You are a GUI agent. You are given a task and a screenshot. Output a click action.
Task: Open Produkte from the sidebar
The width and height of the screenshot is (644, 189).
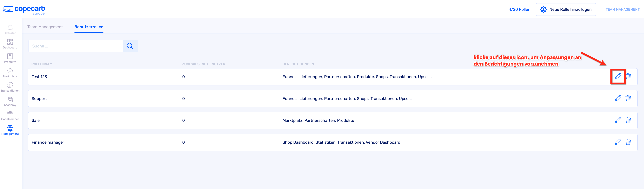10,58
